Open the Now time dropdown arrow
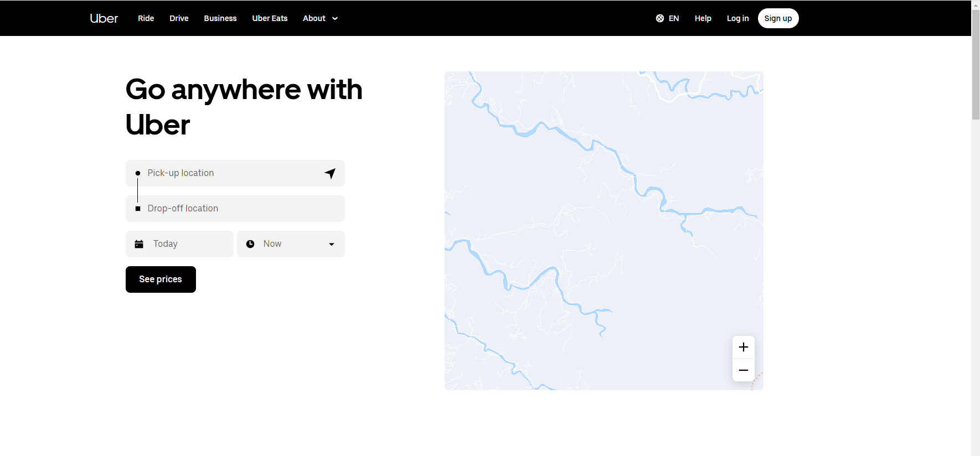Image resolution: width=980 pixels, height=456 pixels. point(331,244)
